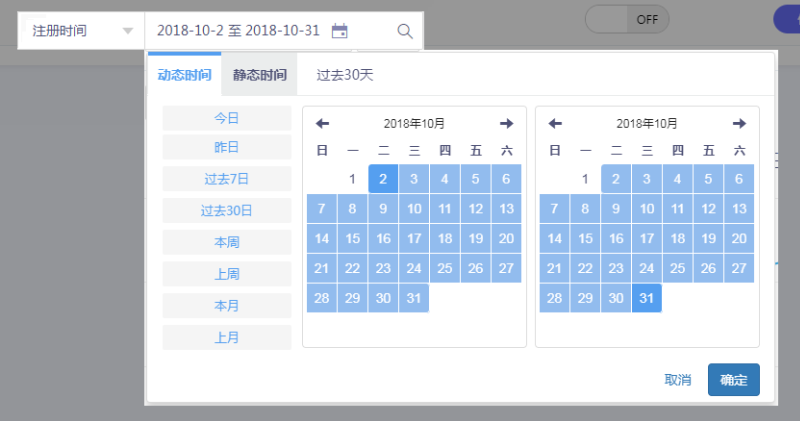
Task: Go to next month in left calendar
Action: click(507, 123)
